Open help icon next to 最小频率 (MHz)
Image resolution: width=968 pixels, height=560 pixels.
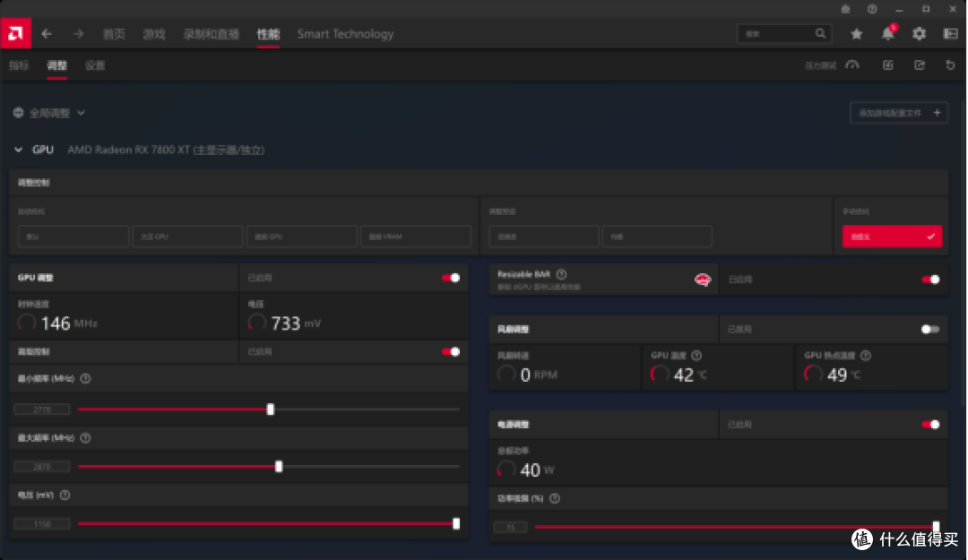coord(86,378)
